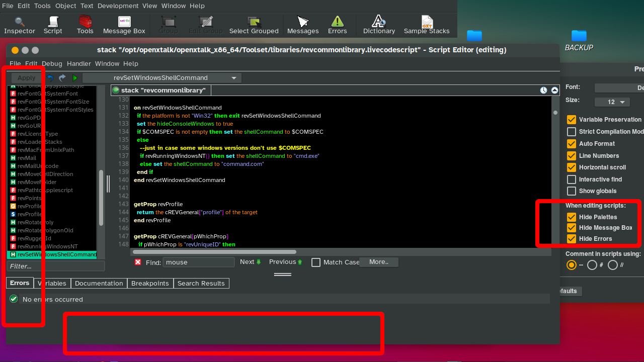
Task: Open the revSetWindowsShellCommand handler dropdown
Action: [162, 78]
